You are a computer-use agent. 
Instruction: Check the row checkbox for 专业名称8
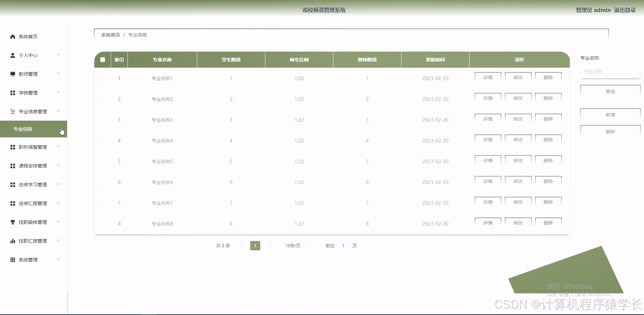(x=103, y=224)
